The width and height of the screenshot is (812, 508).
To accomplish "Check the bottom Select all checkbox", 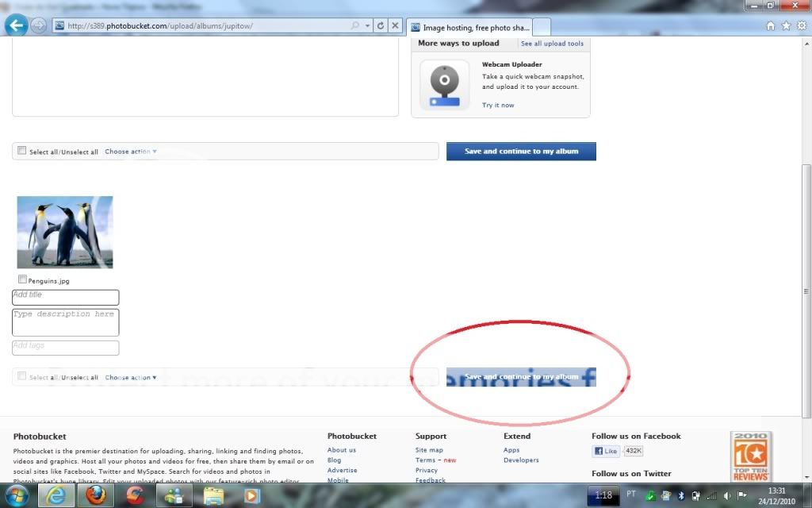I will pos(22,377).
